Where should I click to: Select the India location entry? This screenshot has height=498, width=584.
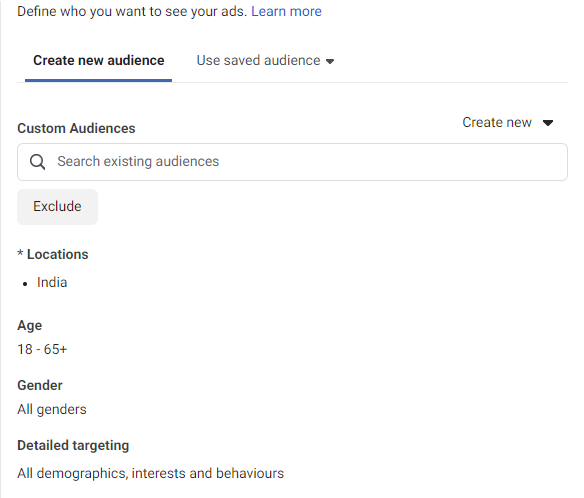point(52,282)
